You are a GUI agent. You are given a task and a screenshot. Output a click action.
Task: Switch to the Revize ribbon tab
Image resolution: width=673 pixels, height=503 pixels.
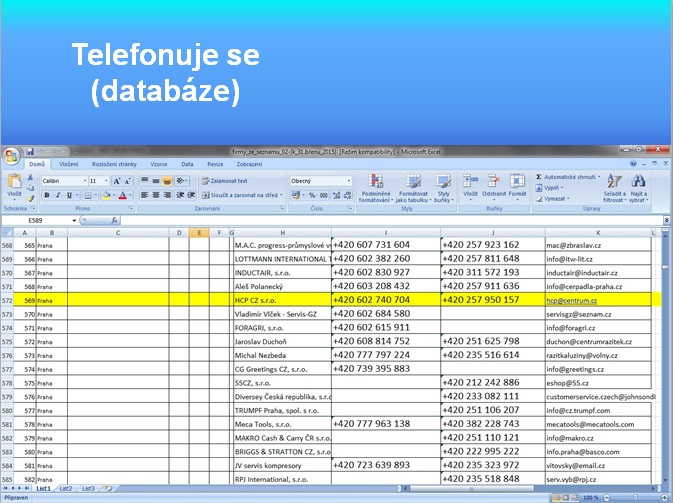(215, 164)
